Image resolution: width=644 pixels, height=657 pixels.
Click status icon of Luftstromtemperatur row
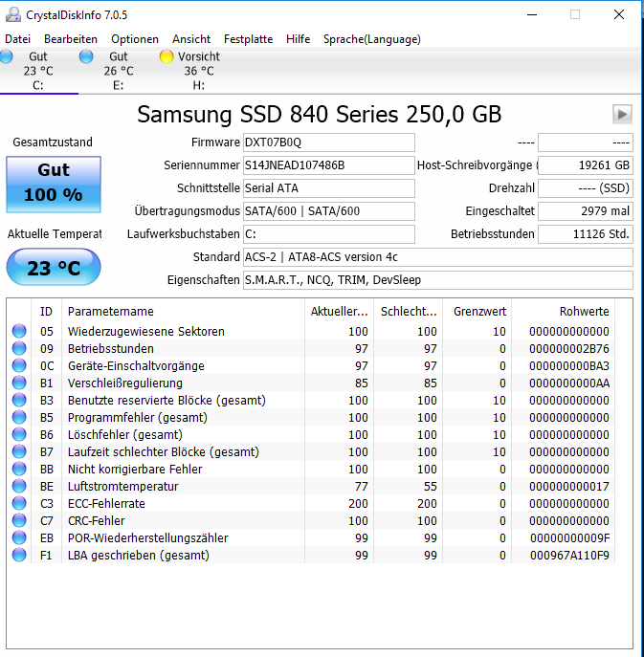coord(19,486)
